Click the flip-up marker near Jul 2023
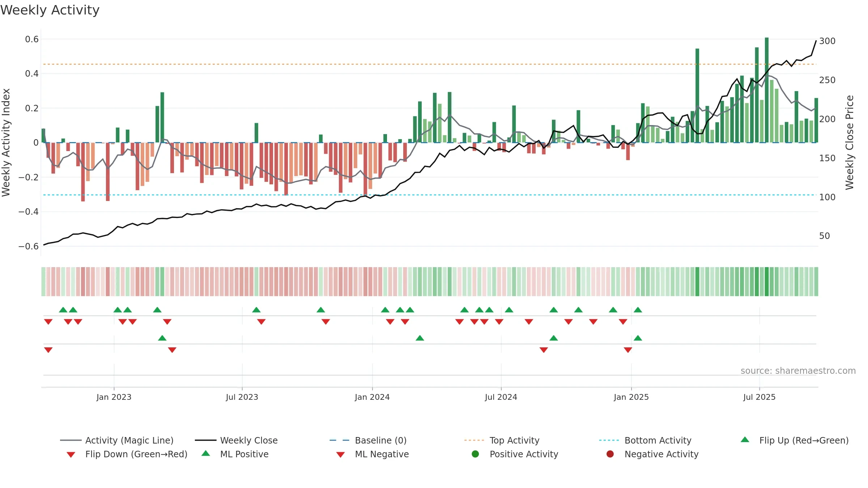The height and width of the screenshot is (488, 868). (x=256, y=310)
